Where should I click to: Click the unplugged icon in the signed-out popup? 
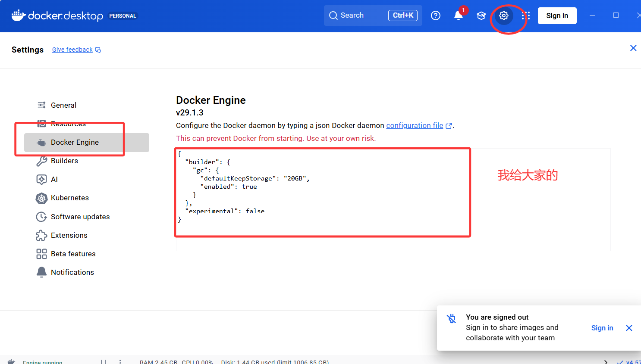[x=451, y=318]
